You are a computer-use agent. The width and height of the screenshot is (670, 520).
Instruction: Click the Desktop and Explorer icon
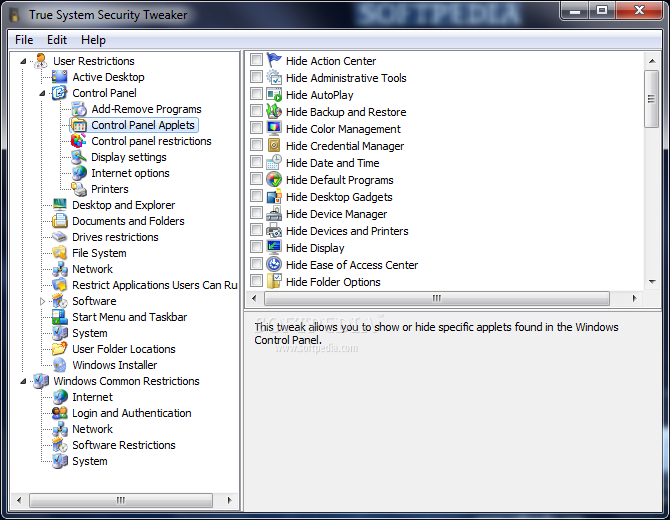click(x=59, y=205)
